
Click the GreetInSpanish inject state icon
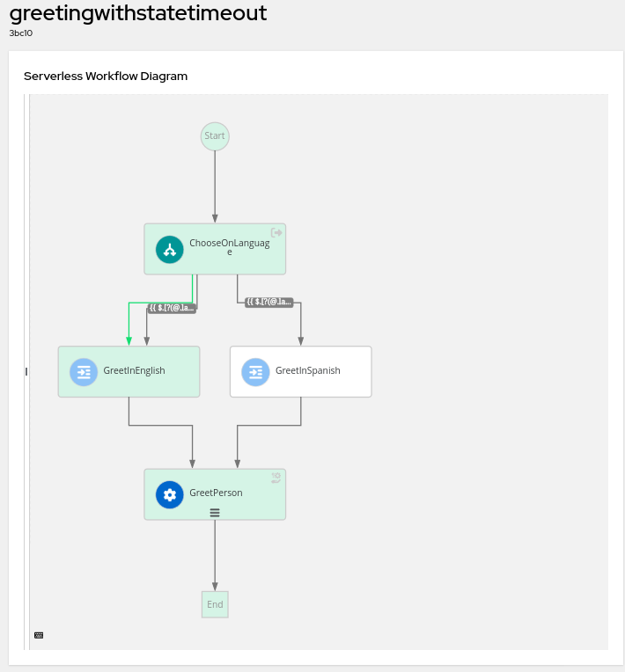click(x=255, y=372)
